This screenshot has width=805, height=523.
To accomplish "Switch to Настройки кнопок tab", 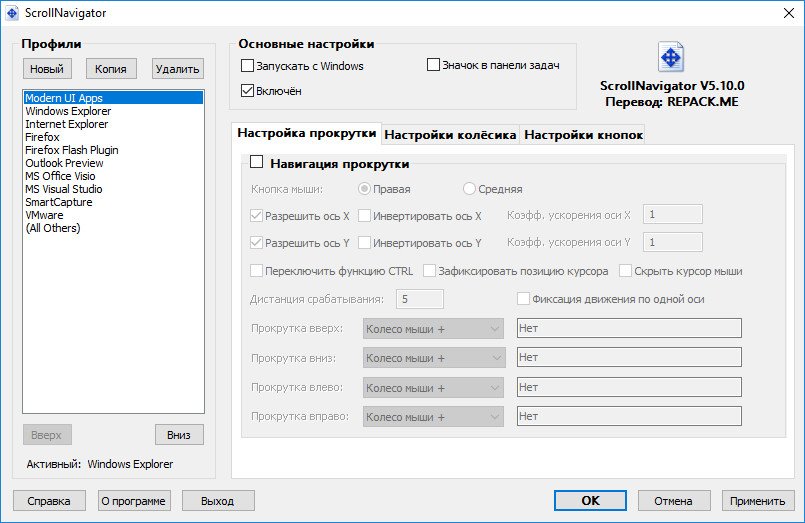I will [583, 135].
